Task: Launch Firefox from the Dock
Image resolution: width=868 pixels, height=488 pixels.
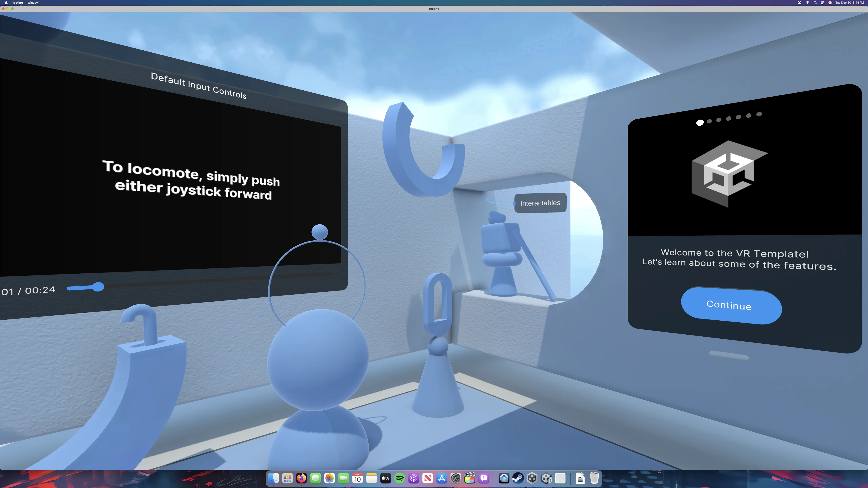Action: click(x=302, y=478)
